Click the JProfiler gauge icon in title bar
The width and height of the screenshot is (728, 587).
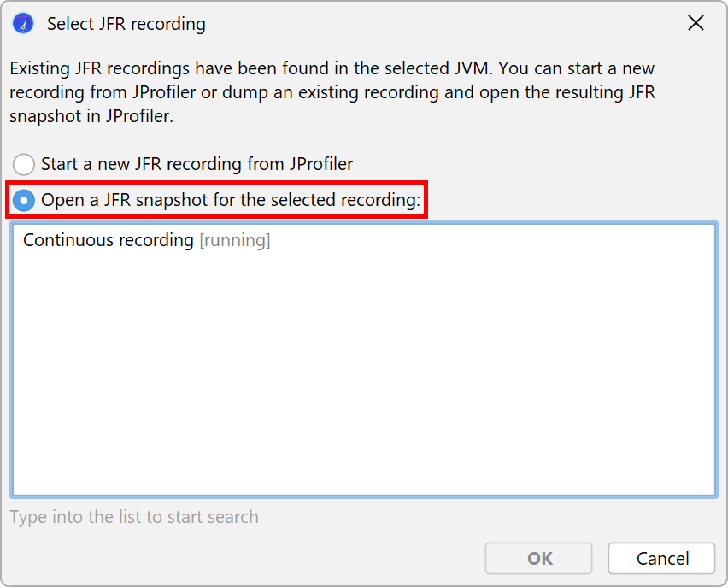[x=23, y=23]
